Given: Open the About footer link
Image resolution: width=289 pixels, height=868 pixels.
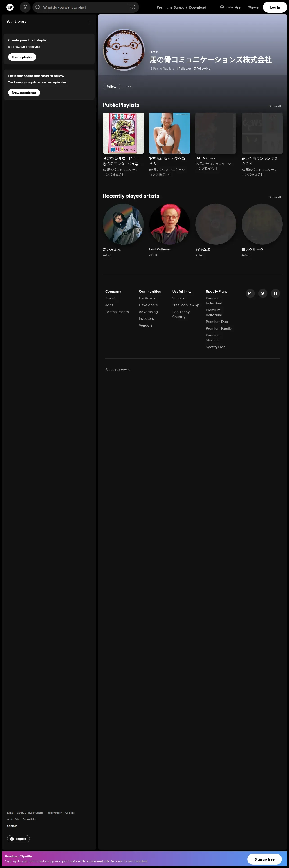Looking at the screenshot, I should pyautogui.click(x=110, y=298).
